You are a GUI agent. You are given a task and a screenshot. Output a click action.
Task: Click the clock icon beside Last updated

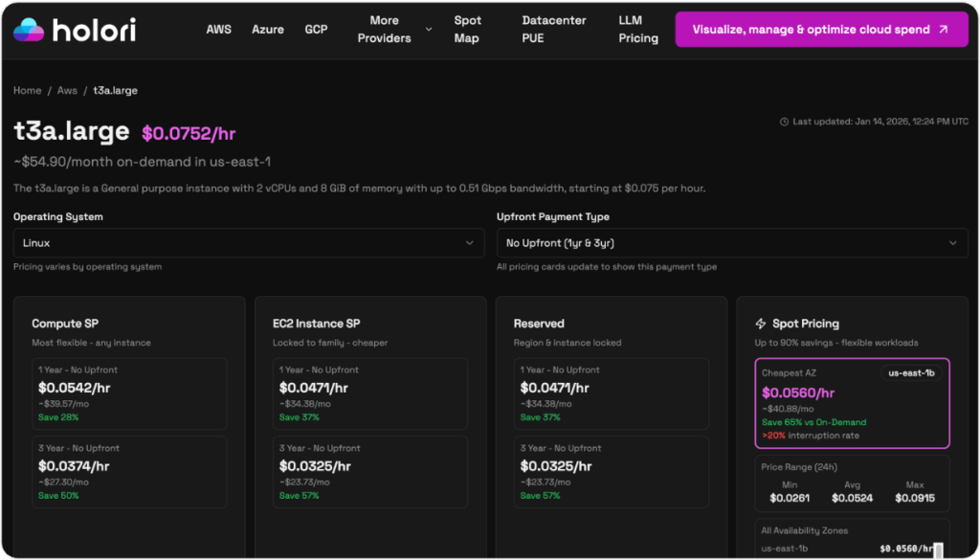[784, 122]
